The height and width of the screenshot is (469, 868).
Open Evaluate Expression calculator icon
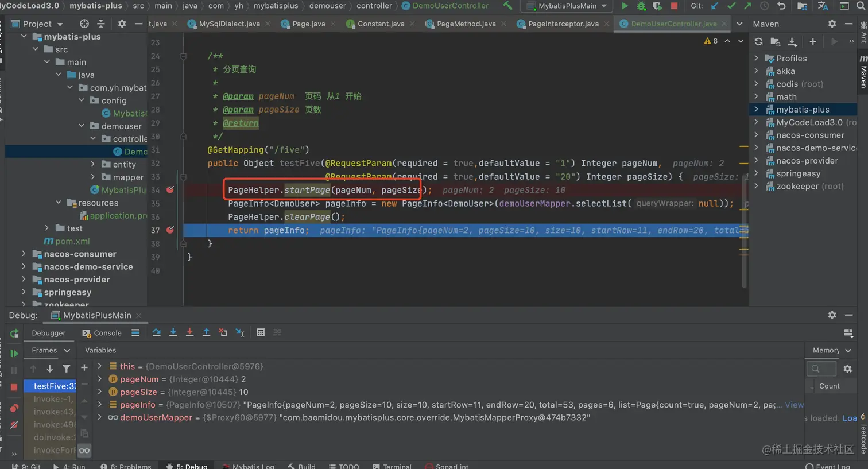pos(261,332)
